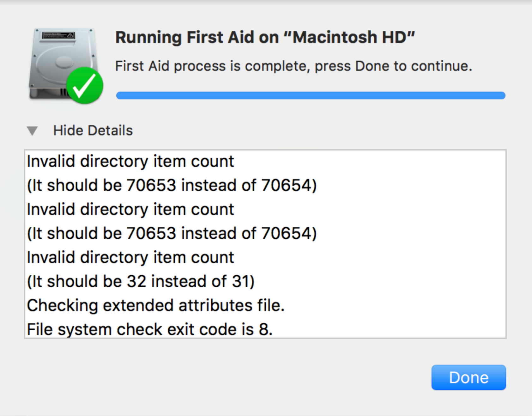Screen dimensions: 532x416
Task: Click the "Hide Details" label
Action: 93,131
